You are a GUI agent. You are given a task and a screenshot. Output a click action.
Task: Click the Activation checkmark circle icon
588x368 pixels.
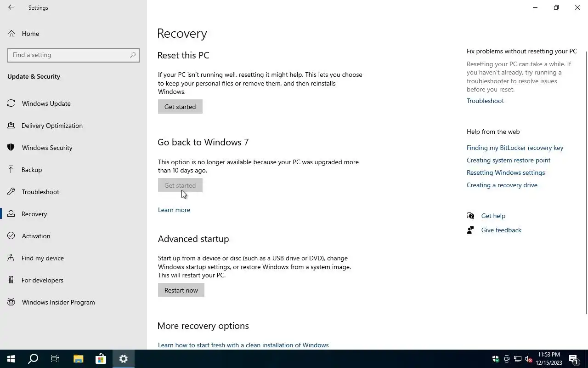11,236
